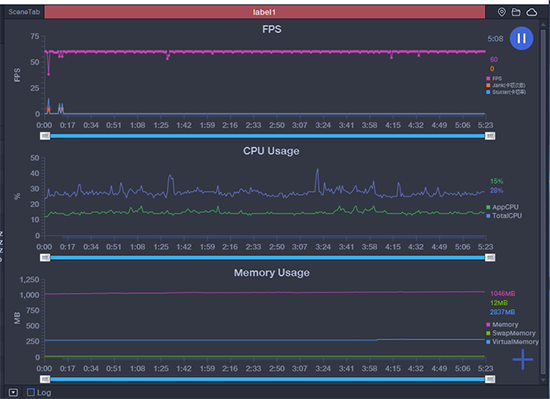Click right handle of CPU Usage range slider

point(490,258)
